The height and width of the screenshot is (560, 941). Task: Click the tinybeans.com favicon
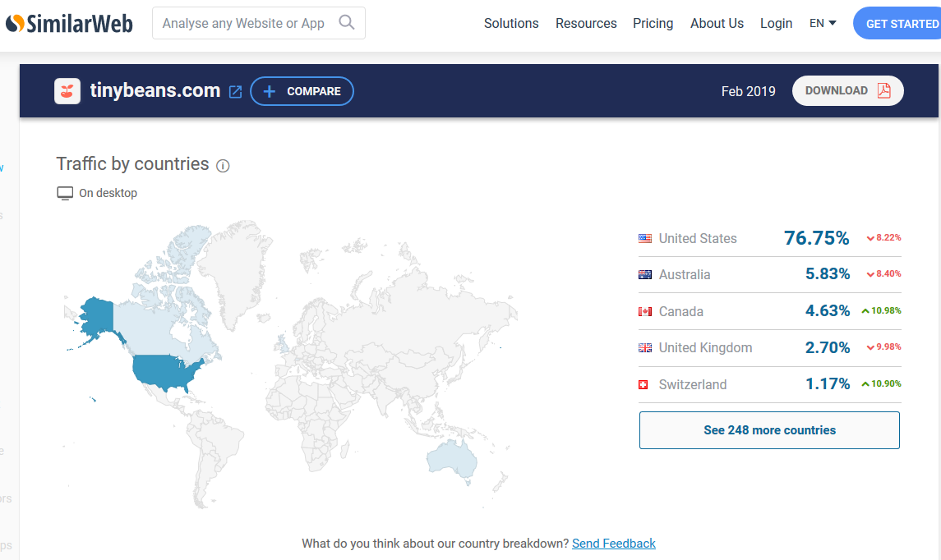pos(67,91)
